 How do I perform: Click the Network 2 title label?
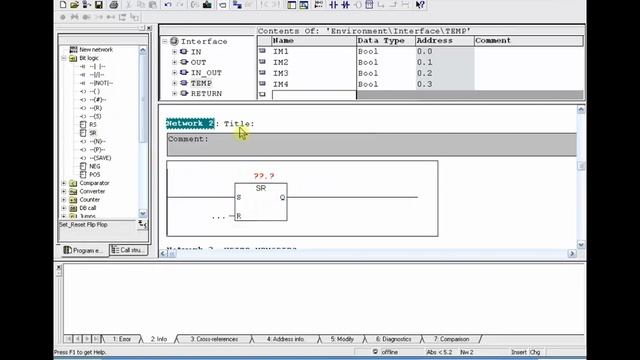[190, 123]
